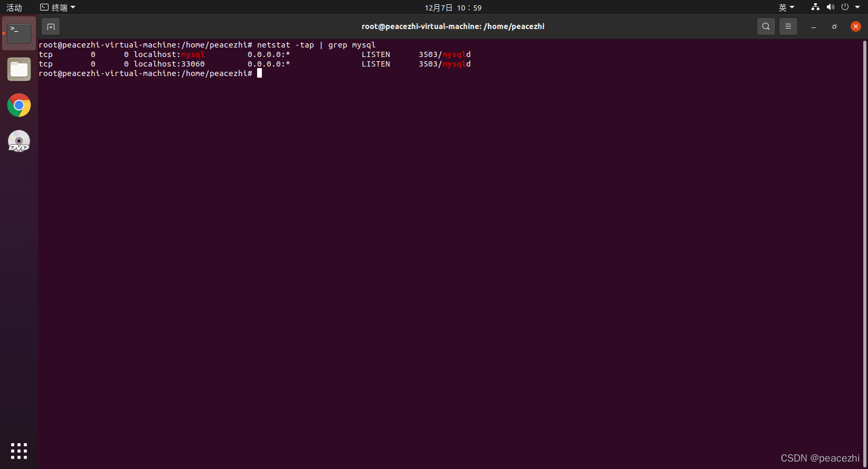
Task: Click the terminal window title text
Action: point(453,26)
